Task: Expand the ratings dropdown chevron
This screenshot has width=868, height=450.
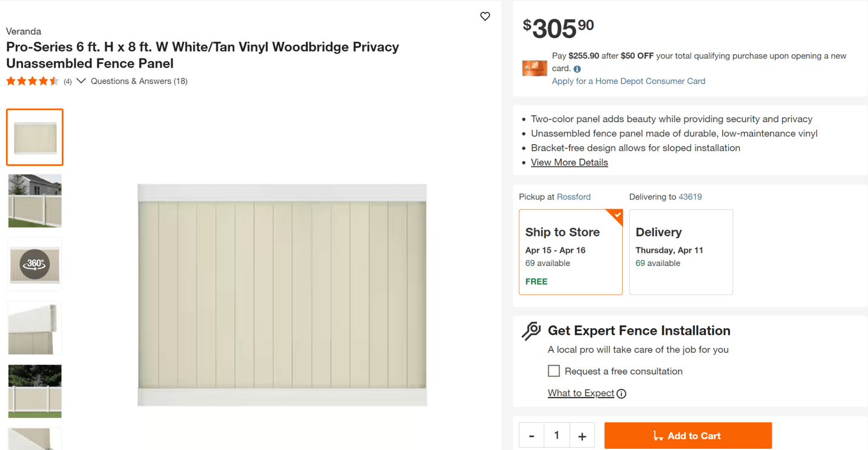Action: click(x=81, y=81)
